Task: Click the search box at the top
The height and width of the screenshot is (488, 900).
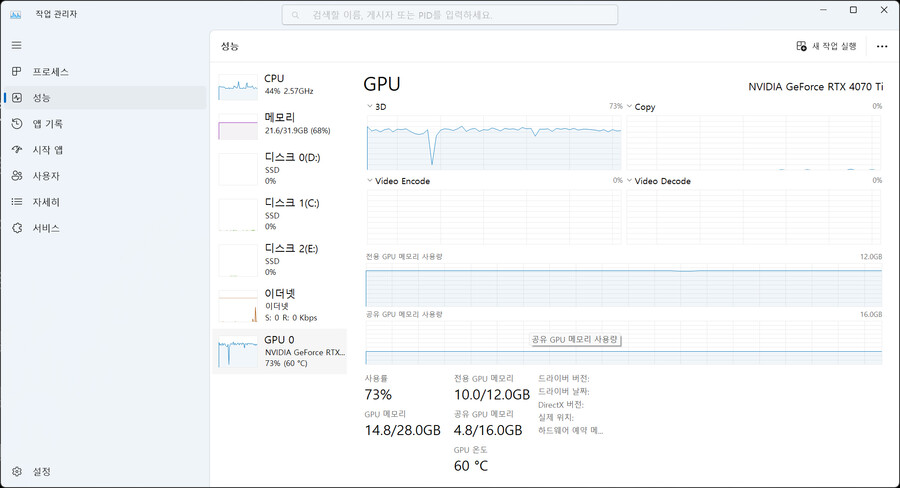Action: click(x=450, y=15)
